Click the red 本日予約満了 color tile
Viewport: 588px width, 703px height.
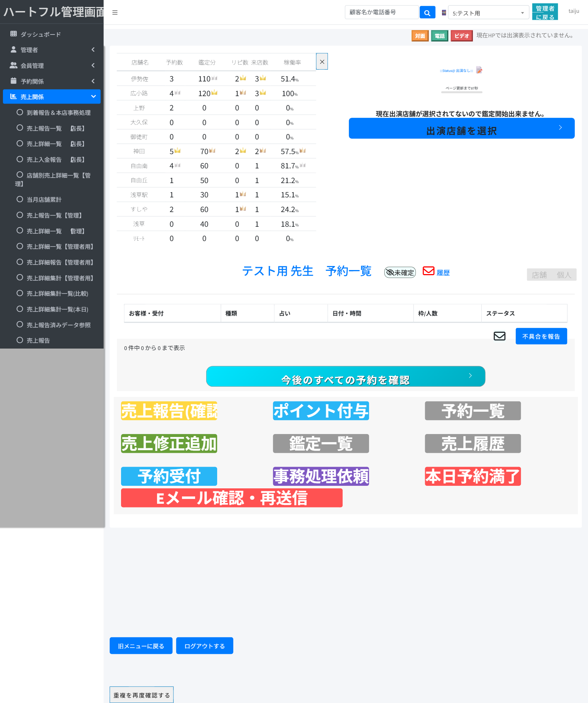click(x=472, y=476)
